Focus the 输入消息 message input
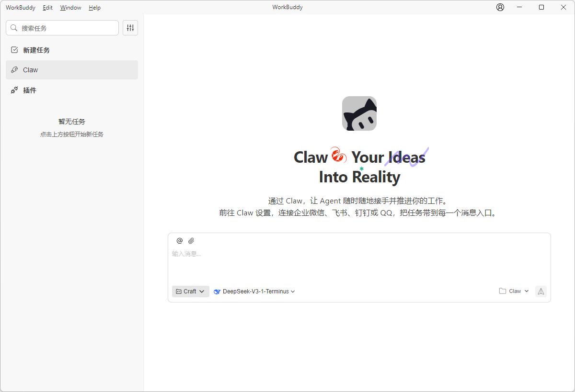The width and height of the screenshot is (575, 392). 359,263
